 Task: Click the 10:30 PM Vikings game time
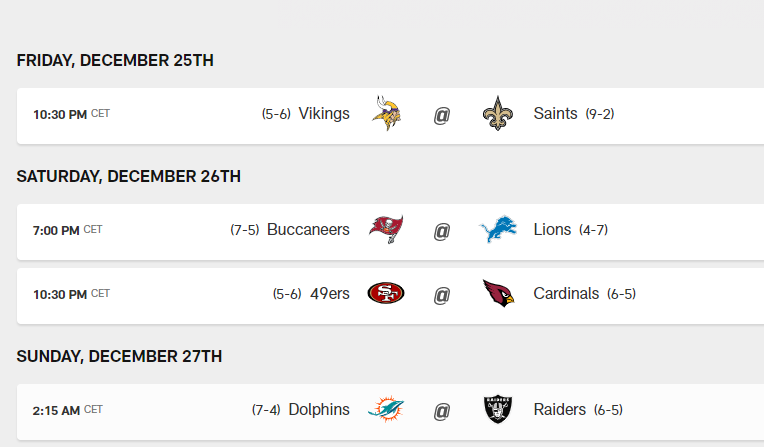(60, 115)
